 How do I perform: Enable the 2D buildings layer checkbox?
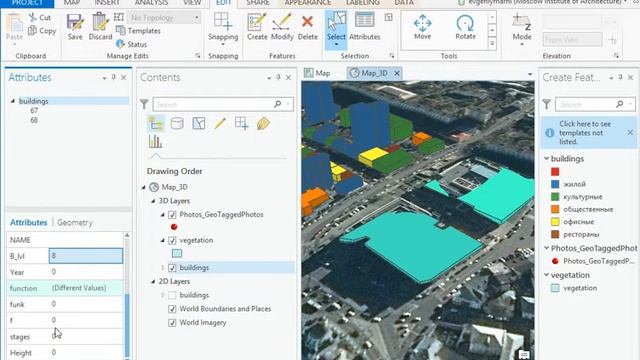(172, 295)
